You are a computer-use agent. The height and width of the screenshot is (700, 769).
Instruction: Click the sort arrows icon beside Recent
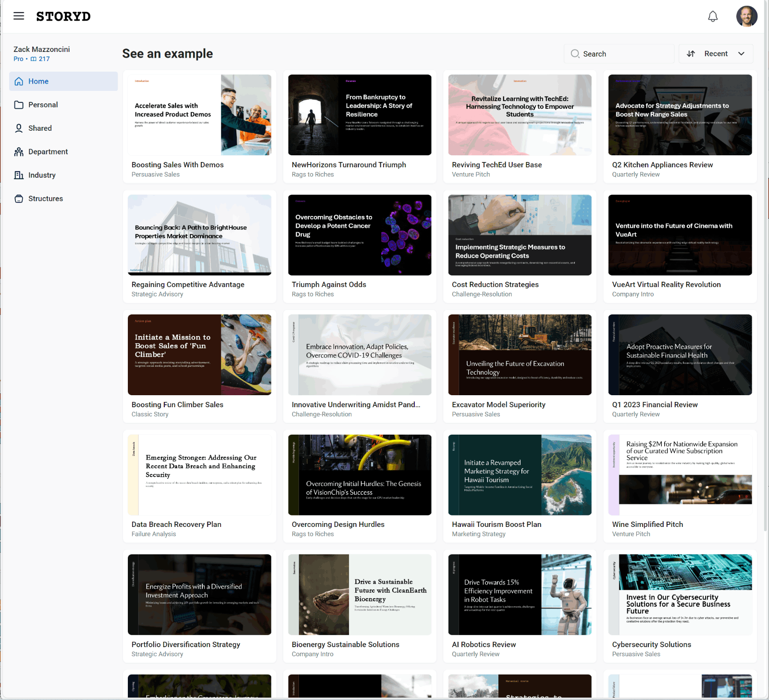pyautogui.click(x=691, y=54)
